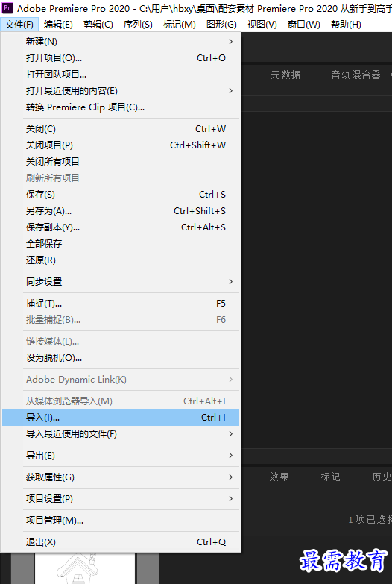The width and height of the screenshot is (392, 584).
Task: Open the 文件(F) menu
Action: pyautogui.click(x=19, y=25)
